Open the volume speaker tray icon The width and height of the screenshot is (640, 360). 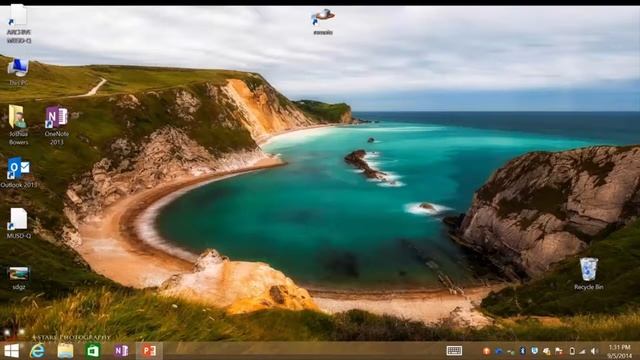tap(594, 351)
